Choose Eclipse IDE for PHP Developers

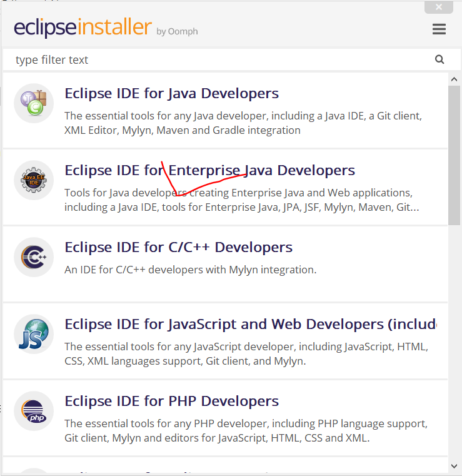tap(171, 401)
